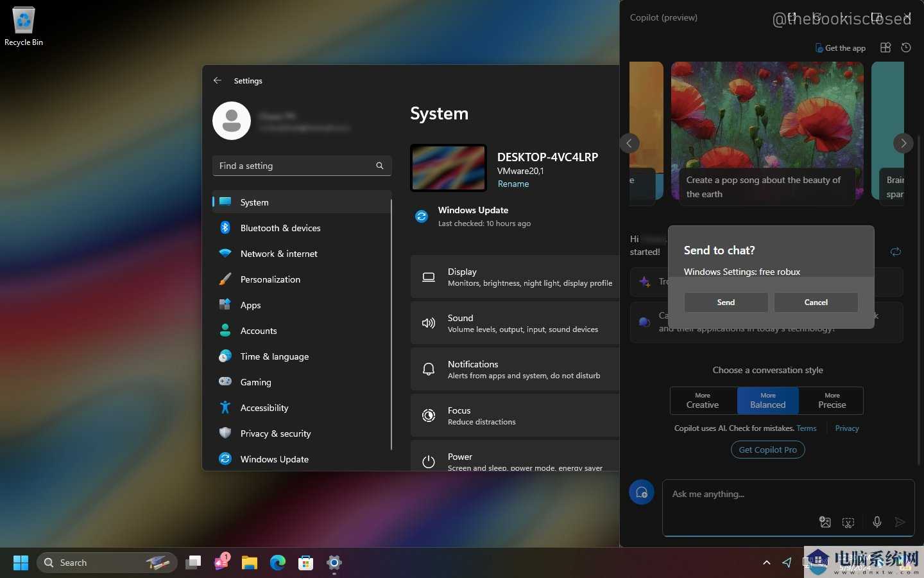Select Bluetooth & devices in the sidebar
This screenshot has height=578, width=924.
tap(301, 228)
